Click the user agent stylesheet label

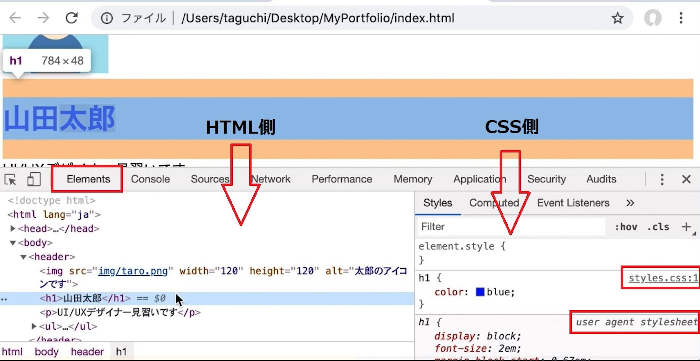click(x=637, y=323)
